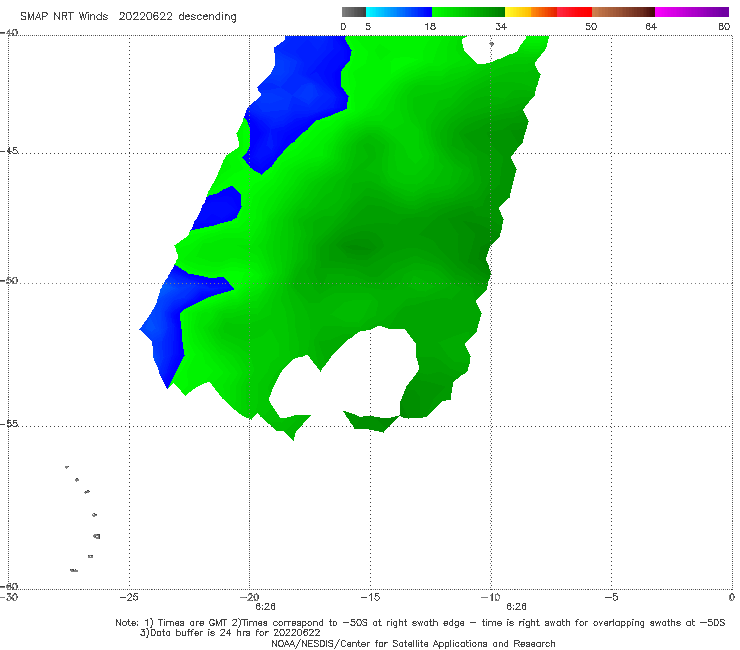Click the longitude axis label '-20'
Viewport: 740px width, 650px height.
coord(249,597)
